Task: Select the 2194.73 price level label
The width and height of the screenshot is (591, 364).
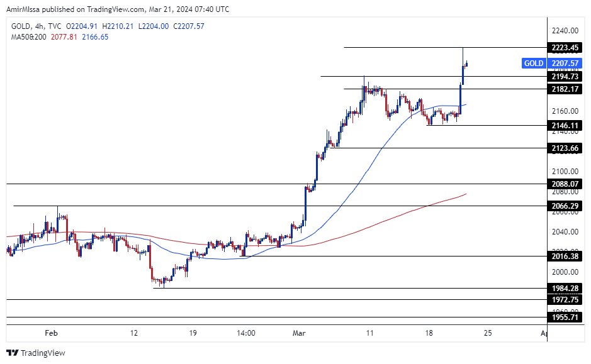Action: (x=565, y=77)
